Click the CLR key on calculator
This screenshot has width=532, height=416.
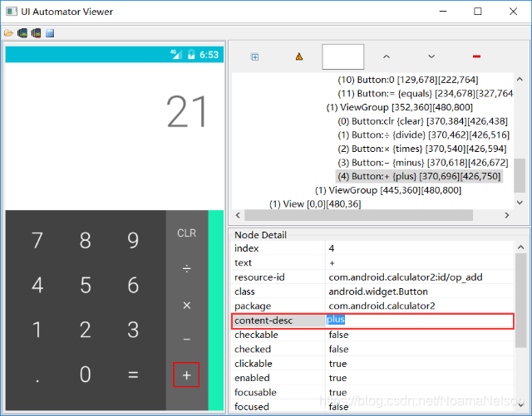[x=186, y=233]
